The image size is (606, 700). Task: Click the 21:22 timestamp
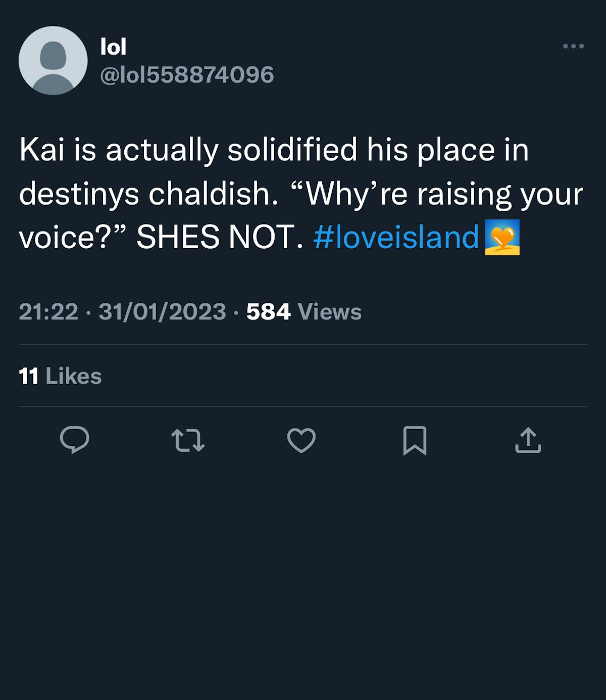48,312
